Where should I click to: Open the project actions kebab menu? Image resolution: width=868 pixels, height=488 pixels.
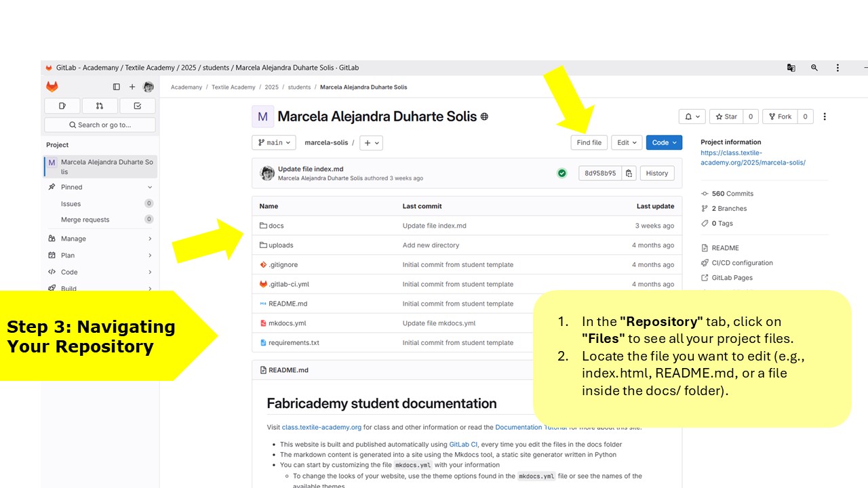tap(825, 117)
